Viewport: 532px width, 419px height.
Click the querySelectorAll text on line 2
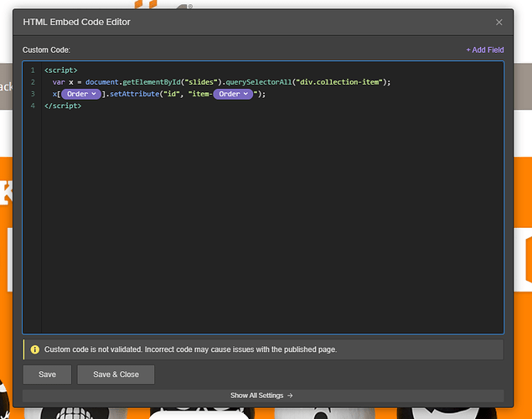[259, 82]
